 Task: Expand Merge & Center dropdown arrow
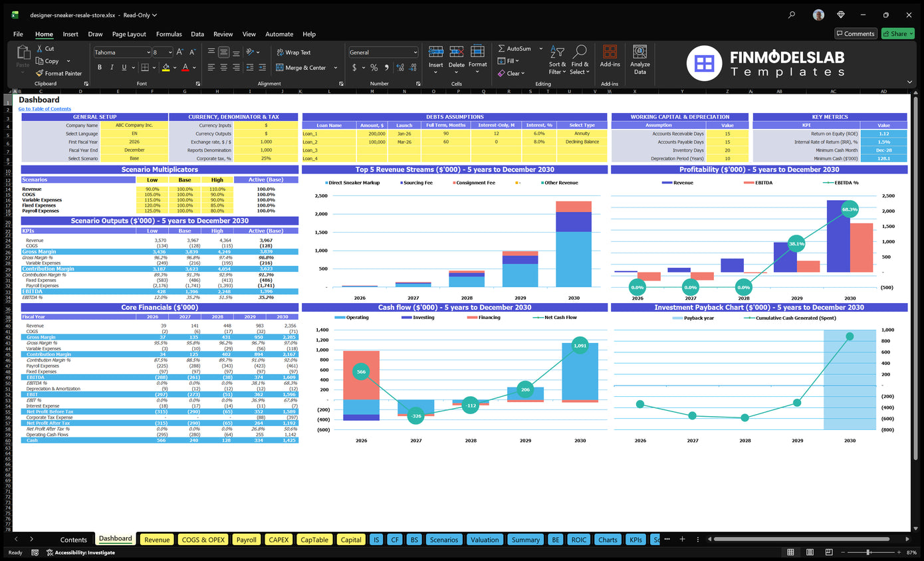click(x=336, y=68)
